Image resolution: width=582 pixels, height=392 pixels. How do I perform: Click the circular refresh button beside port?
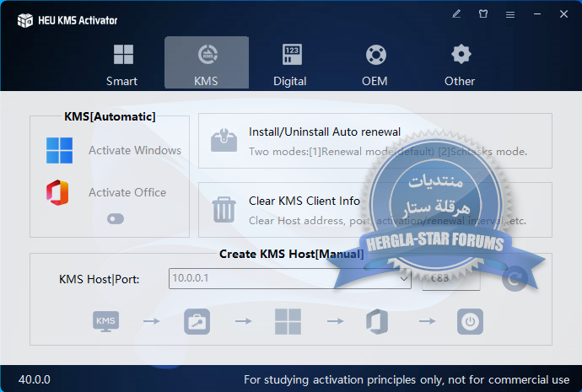[515, 278]
